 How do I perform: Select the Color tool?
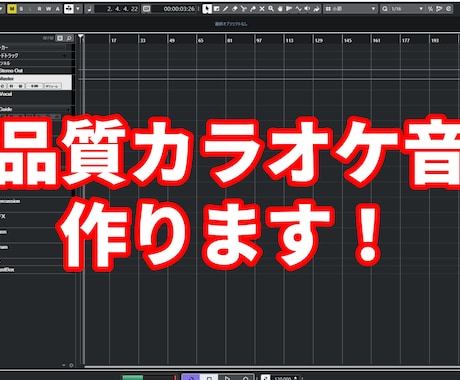(x=316, y=9)
